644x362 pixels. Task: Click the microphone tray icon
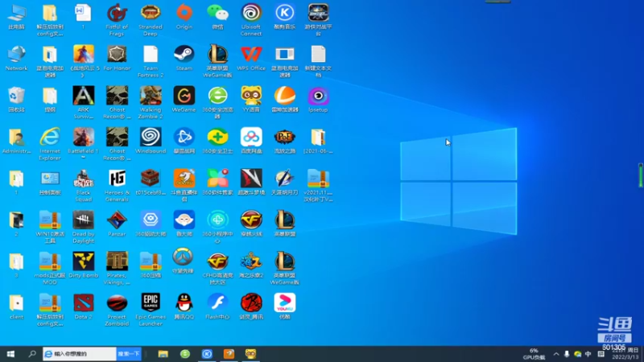(x=567, y=354)
